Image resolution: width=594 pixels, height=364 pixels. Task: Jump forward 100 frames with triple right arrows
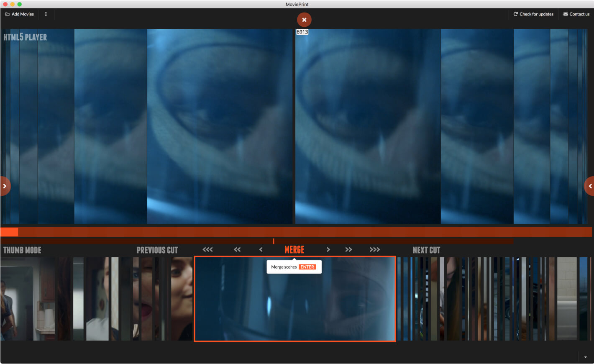pos(375,250)
